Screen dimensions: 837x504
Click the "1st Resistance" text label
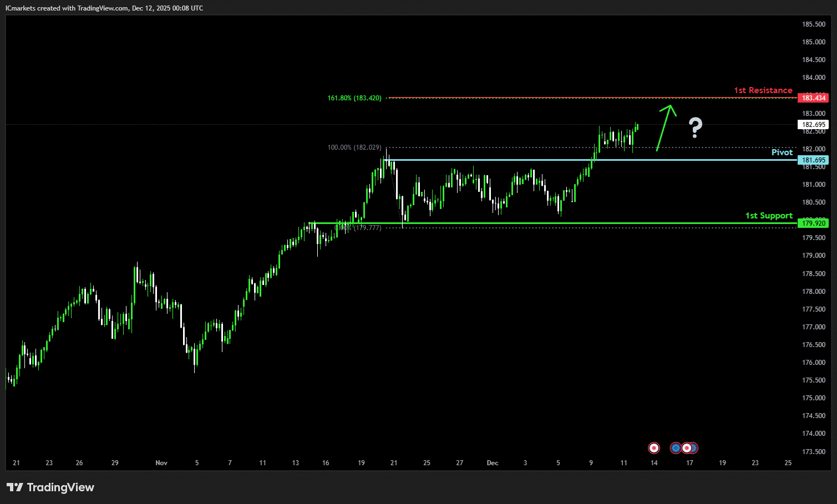click(763, 90)
